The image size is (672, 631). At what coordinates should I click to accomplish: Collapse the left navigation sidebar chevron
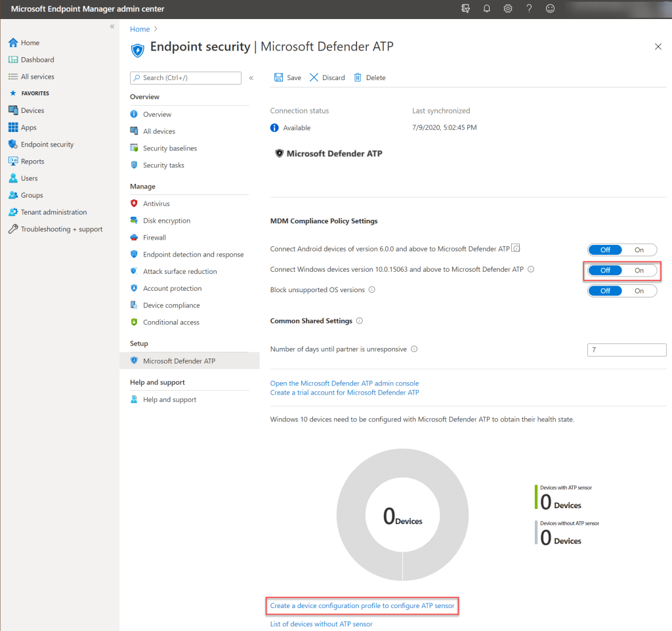[112, 26]
